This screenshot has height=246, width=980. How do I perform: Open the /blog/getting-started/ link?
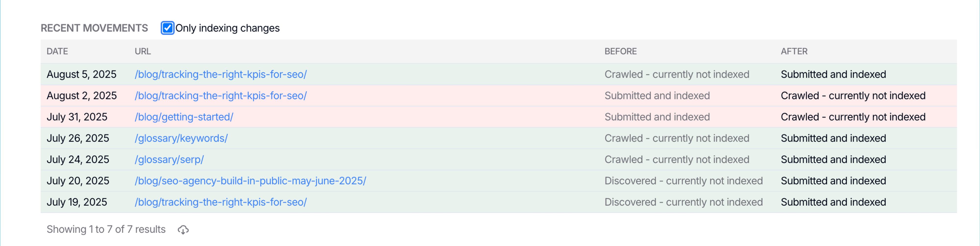coord(184,117)
